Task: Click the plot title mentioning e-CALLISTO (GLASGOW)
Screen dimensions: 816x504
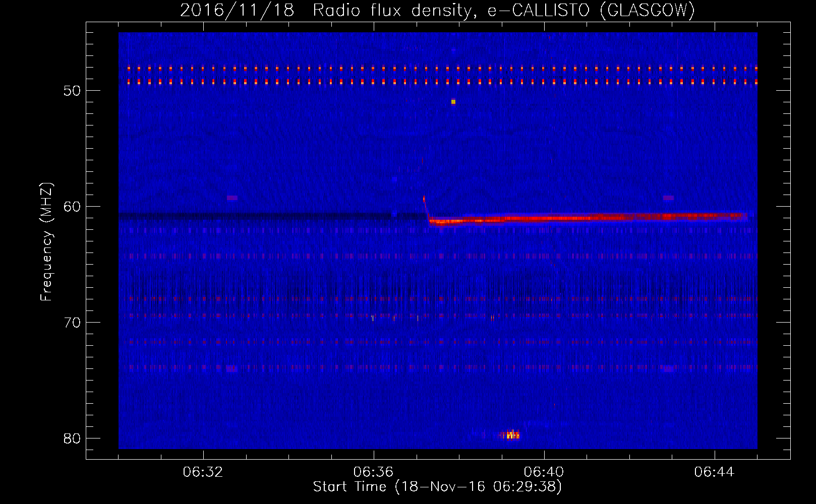Action: [437, 10]
